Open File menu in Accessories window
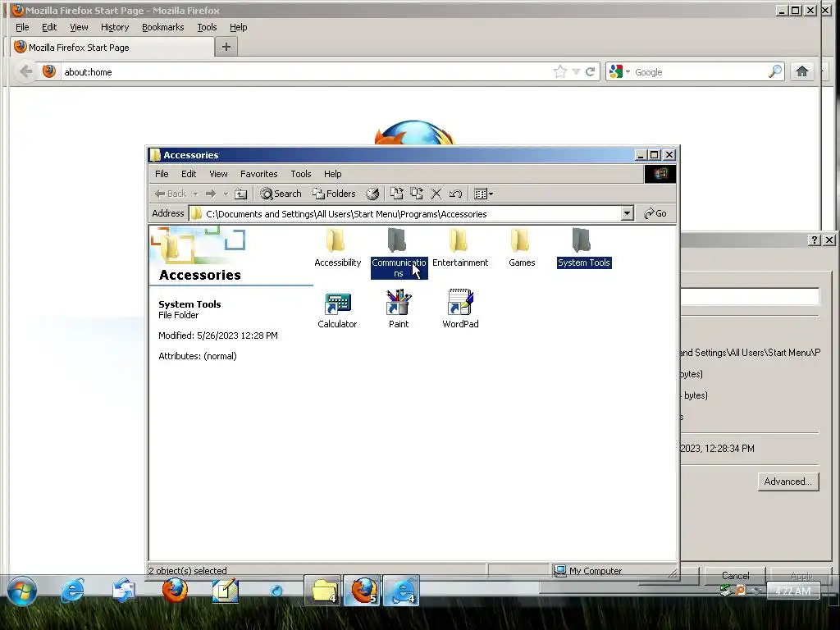This screenshot has height=630, width=840. [x=162, y=174]
